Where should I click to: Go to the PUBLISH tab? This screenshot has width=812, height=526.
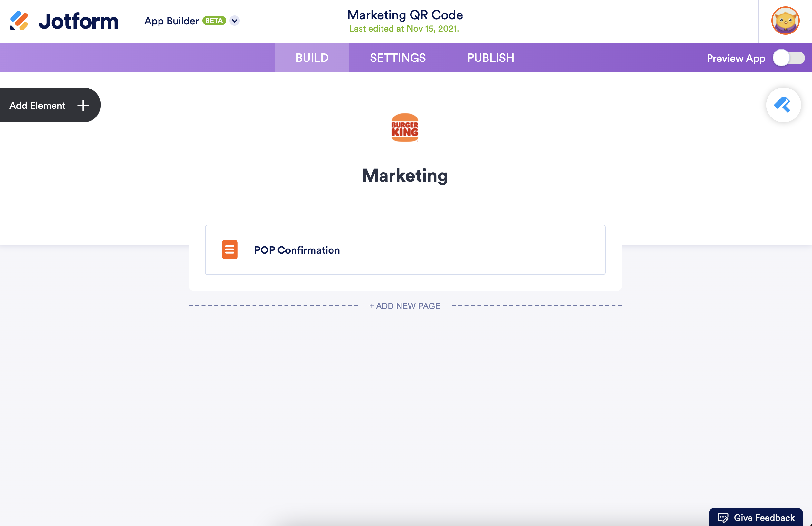[x=490, y=58]
